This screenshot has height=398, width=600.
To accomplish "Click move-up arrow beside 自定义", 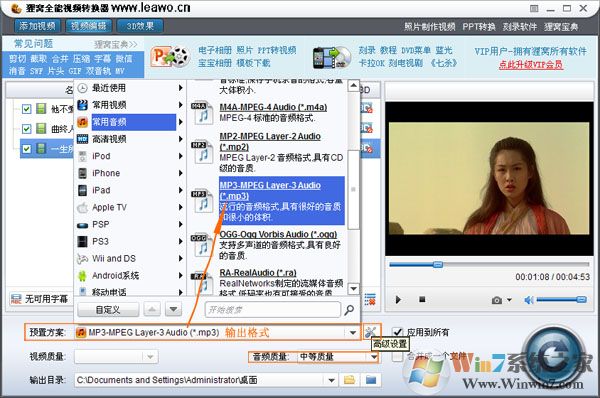I will point(152,309).
